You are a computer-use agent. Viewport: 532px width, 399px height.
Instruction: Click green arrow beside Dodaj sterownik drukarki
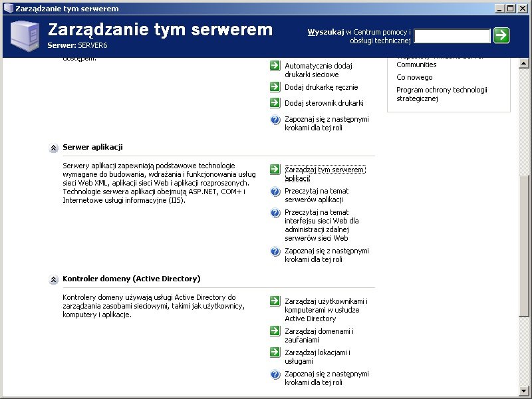(x=275, y=103)
